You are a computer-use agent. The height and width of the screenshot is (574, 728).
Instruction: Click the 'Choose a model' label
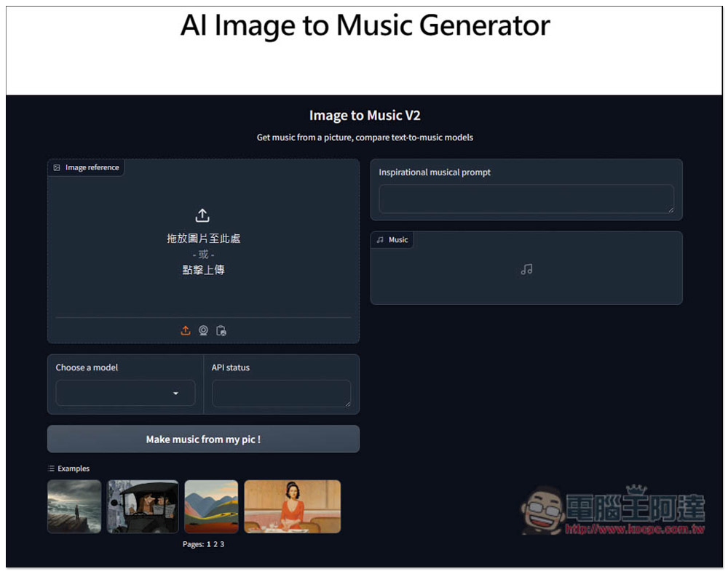click(x=87, y=367)
